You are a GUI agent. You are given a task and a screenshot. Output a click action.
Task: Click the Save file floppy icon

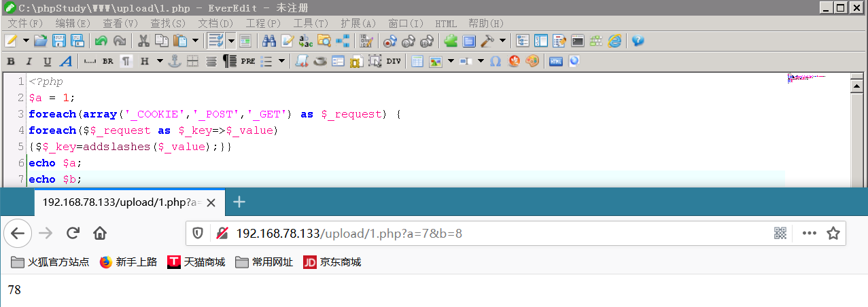coord(59,41)
